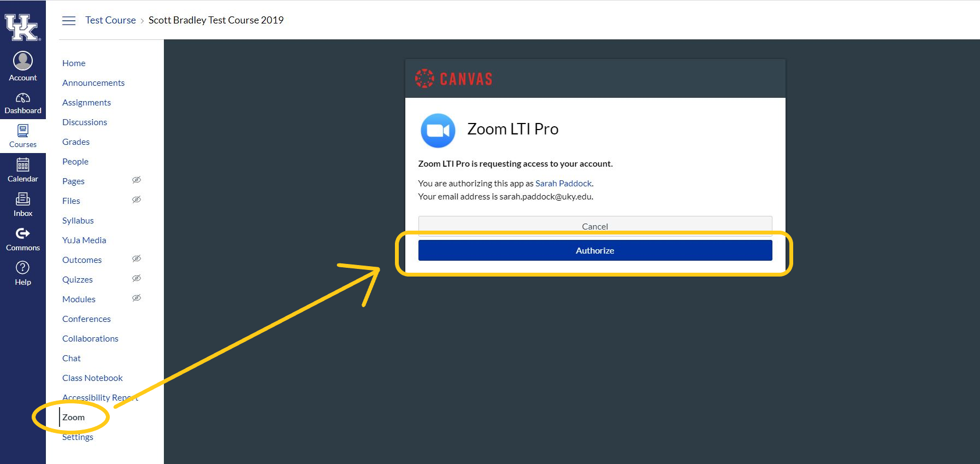Open Collaborations in course menu
Screen dimensions: 980x464
click(90, 338)
